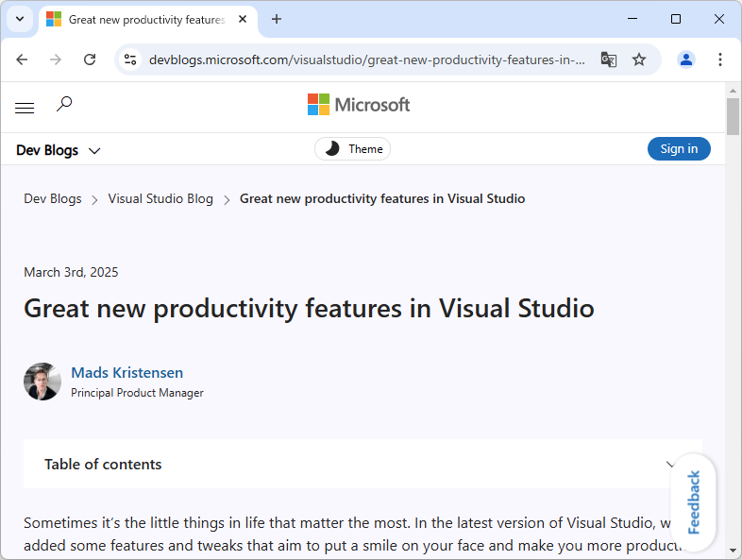Click the Sign in button
This screenshot has width=742, height=560.
tap(679, 149)
